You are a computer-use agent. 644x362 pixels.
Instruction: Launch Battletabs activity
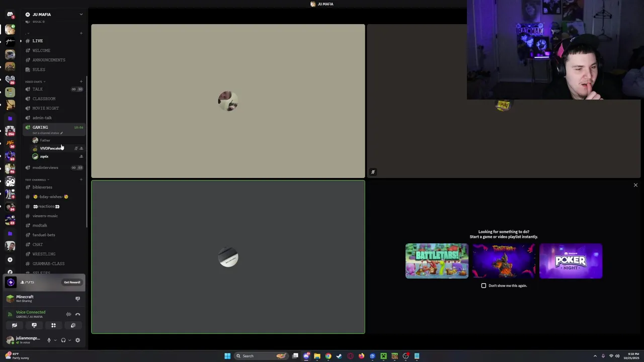437,261
